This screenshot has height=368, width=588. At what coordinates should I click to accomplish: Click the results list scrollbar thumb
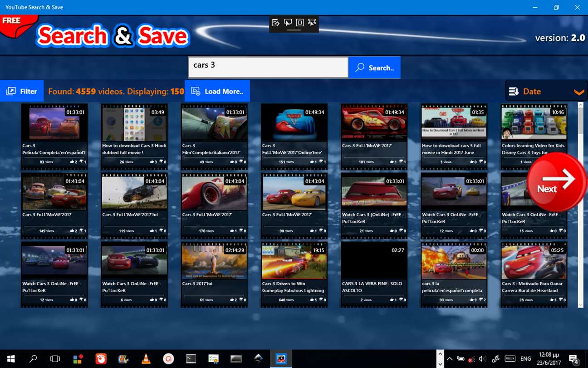pos(580,122)
